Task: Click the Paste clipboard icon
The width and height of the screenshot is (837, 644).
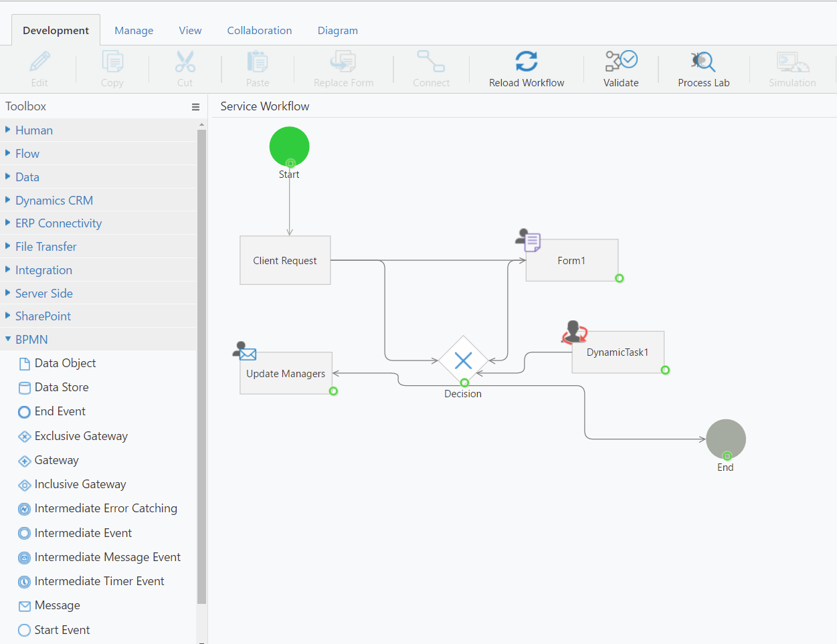Action: tap(258, 62)
